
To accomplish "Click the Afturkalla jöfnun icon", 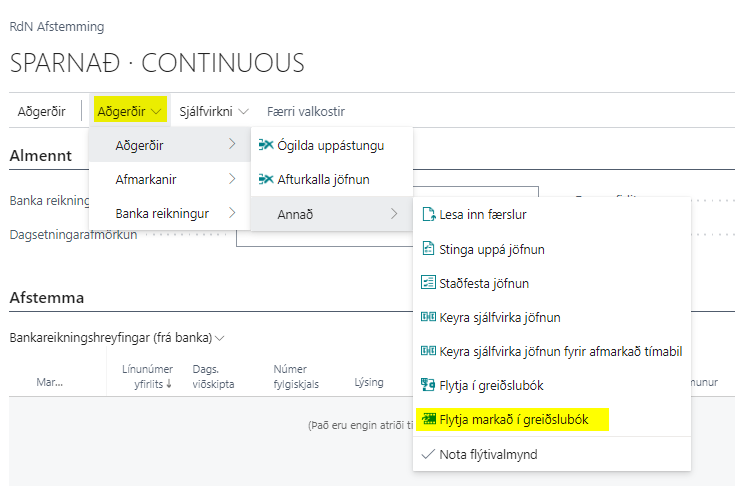I will tap(266, 179).
